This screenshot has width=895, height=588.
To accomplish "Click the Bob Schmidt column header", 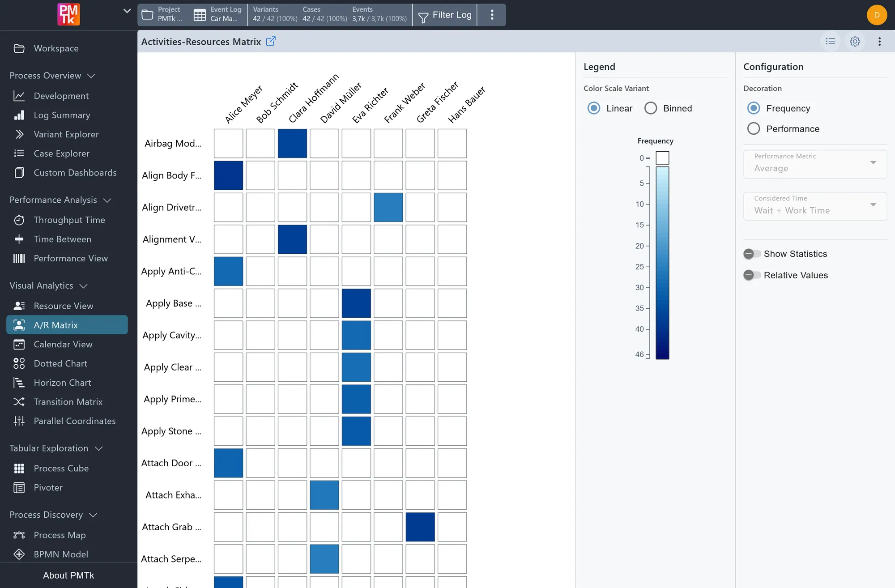I will 277,103.
